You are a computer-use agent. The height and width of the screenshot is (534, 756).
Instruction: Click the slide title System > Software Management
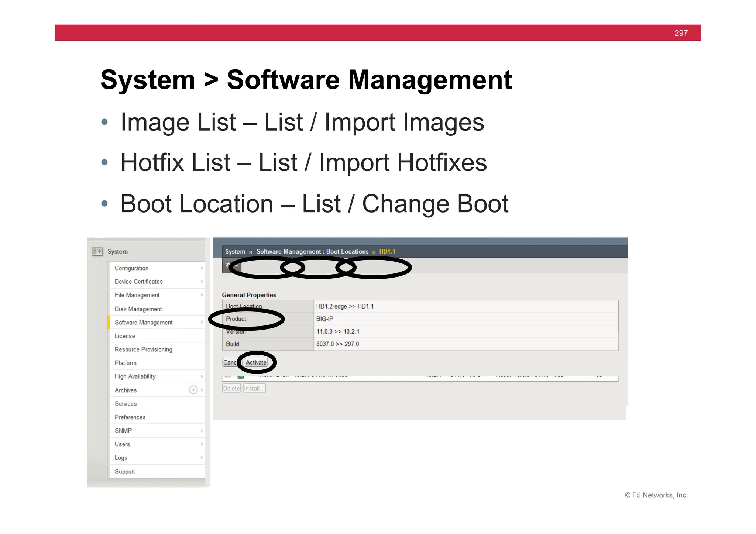click(306, 79)
